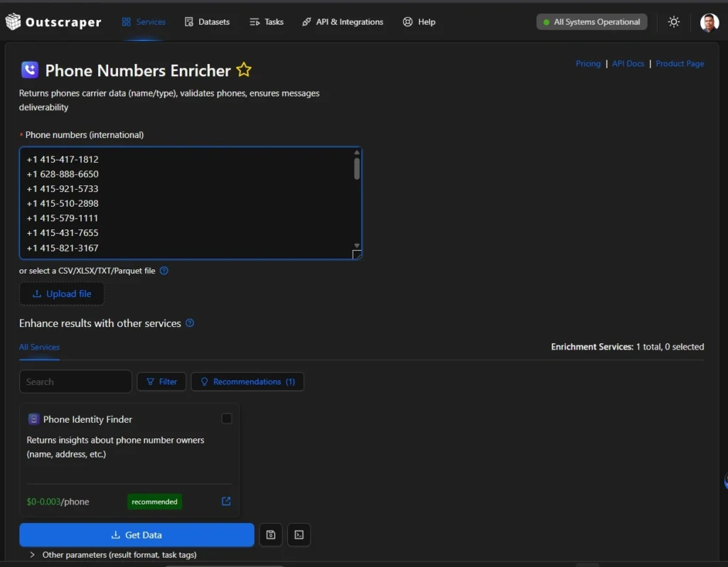
Task: Open the Pricing link
Action: pos(588,63)
